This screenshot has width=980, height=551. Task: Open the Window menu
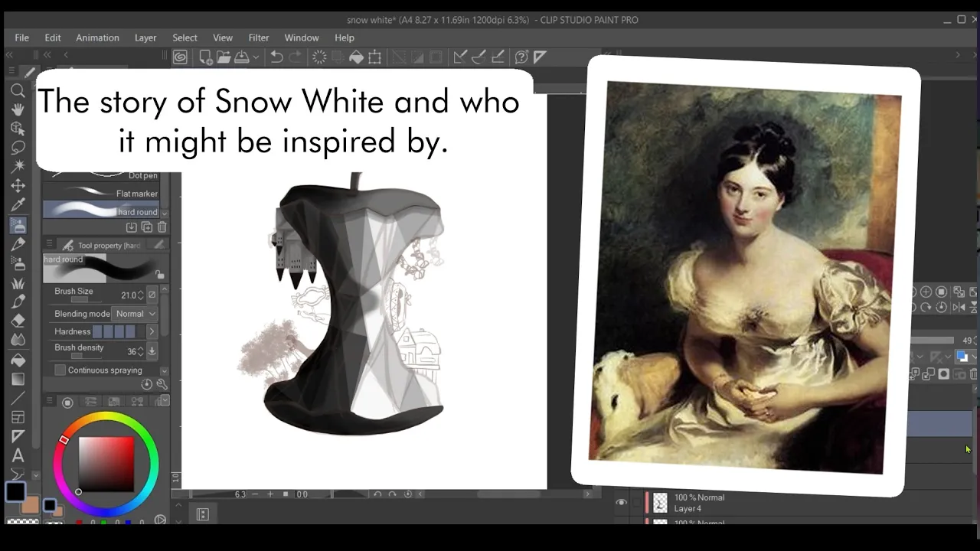(302, 37)
